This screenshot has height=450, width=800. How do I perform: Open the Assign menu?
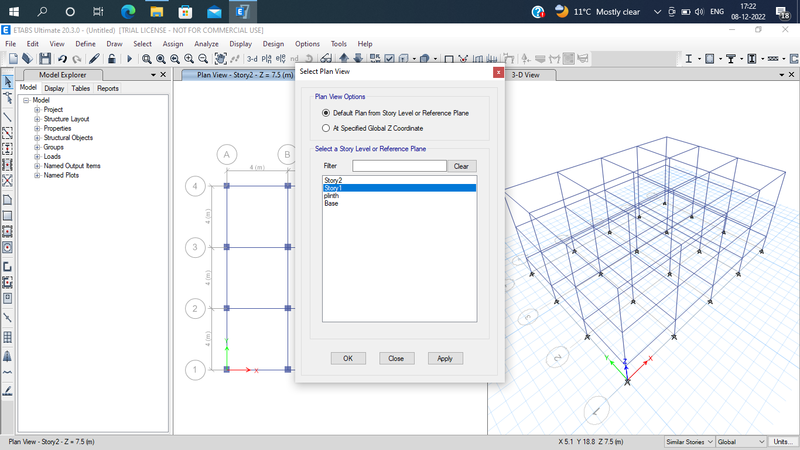(x=173, y=44)
